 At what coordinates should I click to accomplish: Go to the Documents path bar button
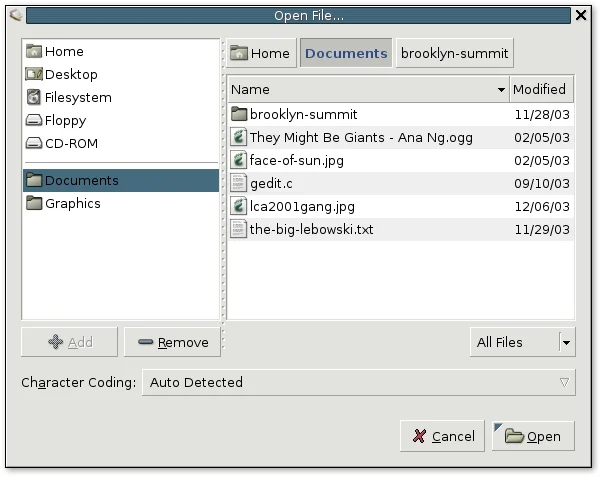coord(346,53)
